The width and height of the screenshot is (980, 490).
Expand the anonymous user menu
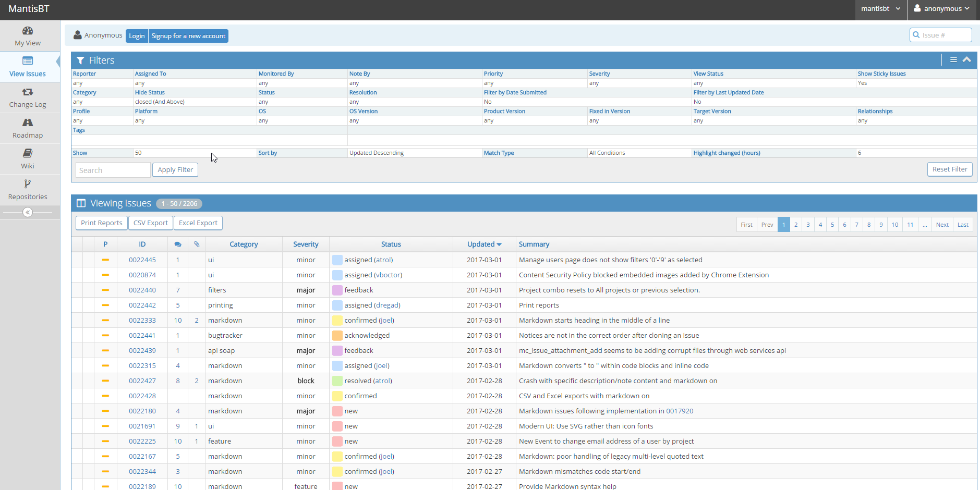(x=942, y=9)
